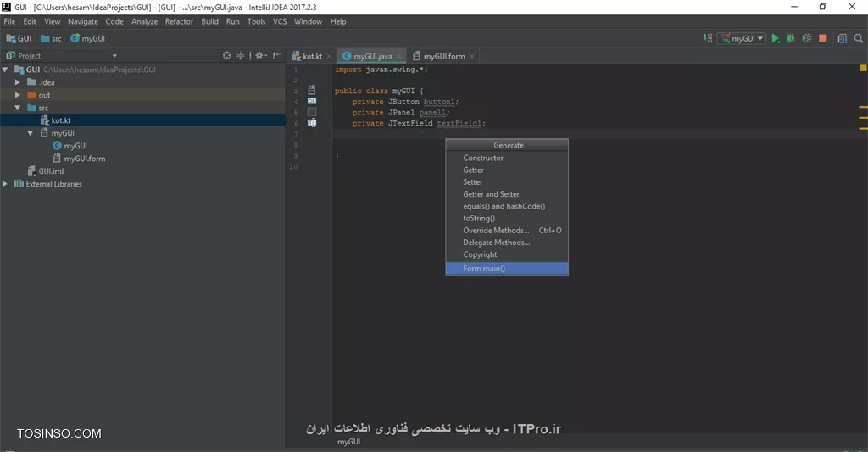Viewport: 868px width, 452px height.
Task: Switch to the myGUI.form tab
Action: (x=443, y=56)
